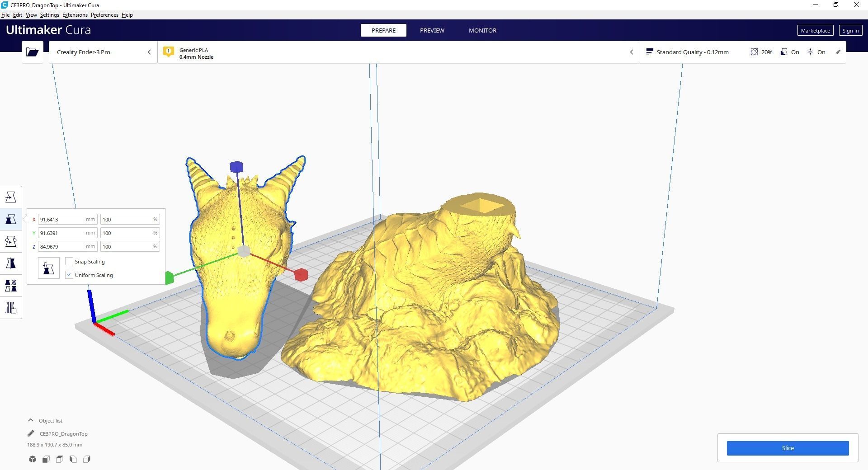
Task: Click the Cura application icon in title bar
Action: (x=5, y=5)
